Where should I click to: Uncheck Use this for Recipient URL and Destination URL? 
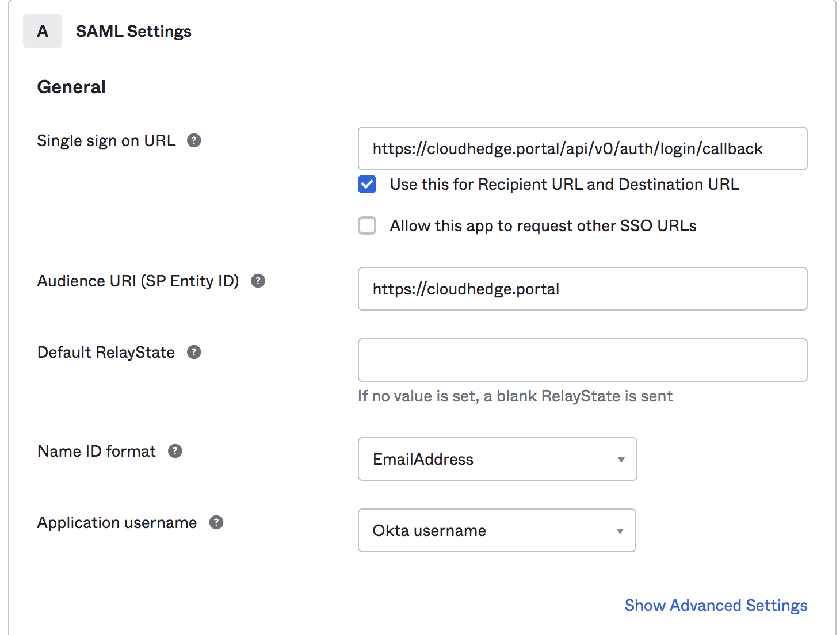(x=367, y=184)
